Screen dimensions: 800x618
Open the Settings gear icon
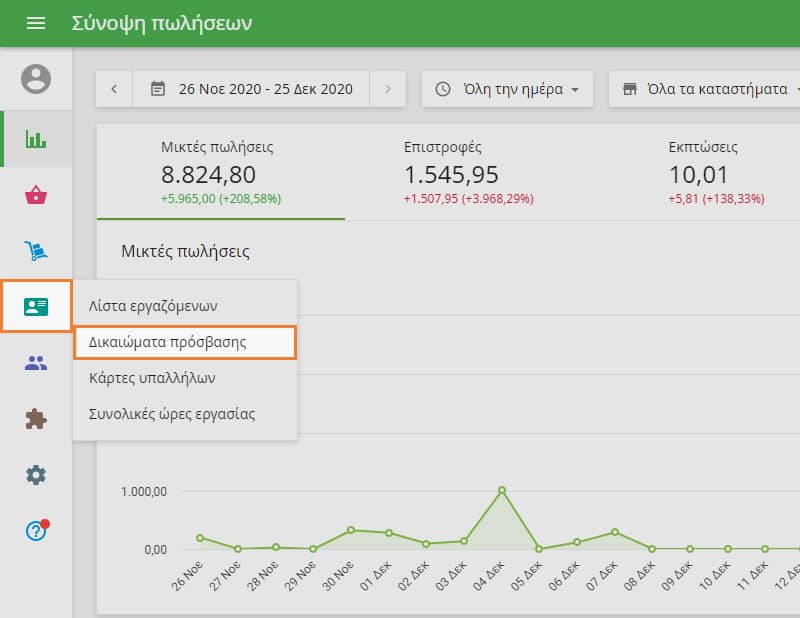click(36, 475)
